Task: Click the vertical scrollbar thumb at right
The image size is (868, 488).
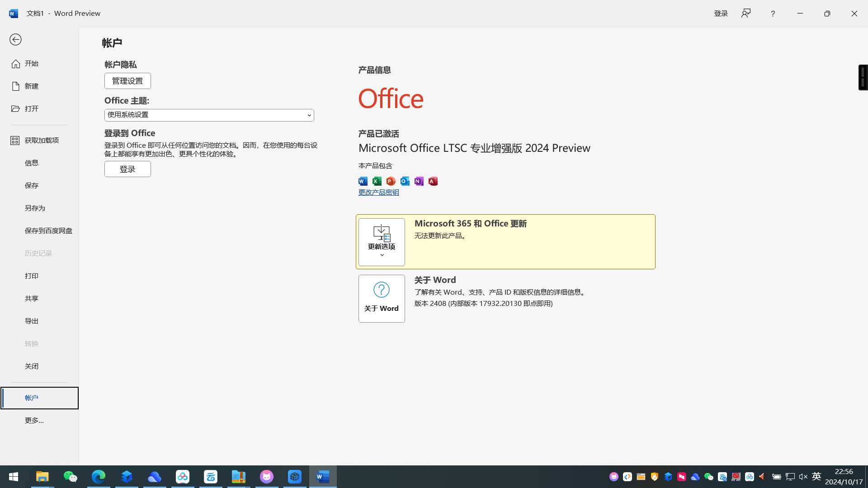Action: (x=863, y=77)
